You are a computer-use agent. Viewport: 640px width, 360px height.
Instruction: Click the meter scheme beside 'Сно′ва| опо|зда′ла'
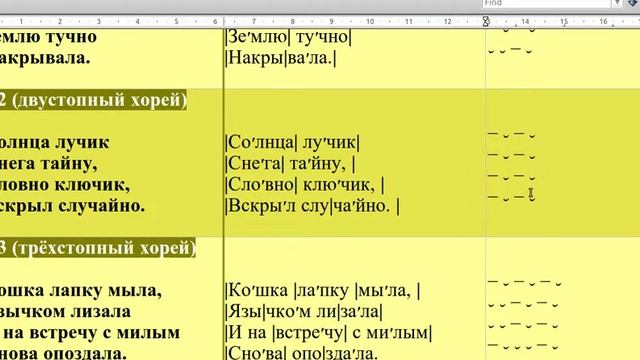coord(523,346)
